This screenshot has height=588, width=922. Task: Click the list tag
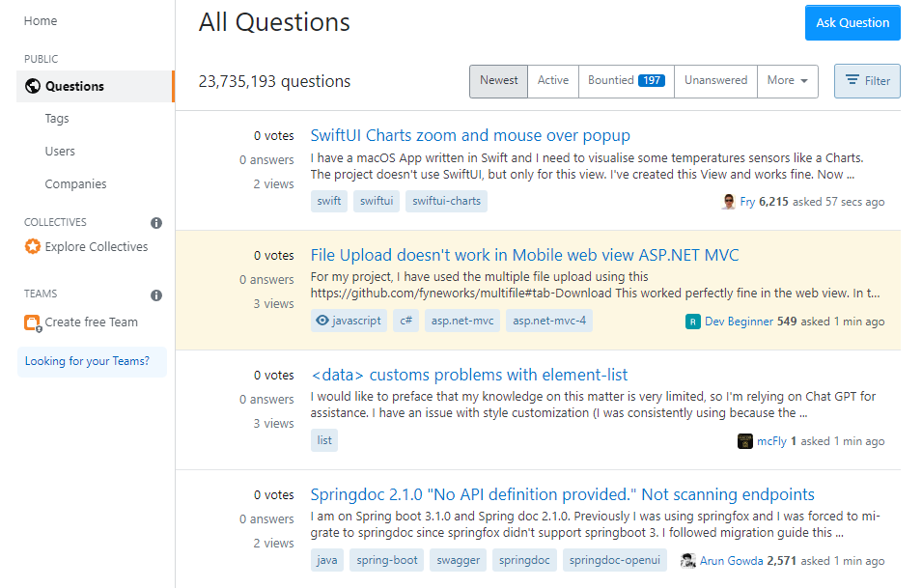[x=324, y=440]
